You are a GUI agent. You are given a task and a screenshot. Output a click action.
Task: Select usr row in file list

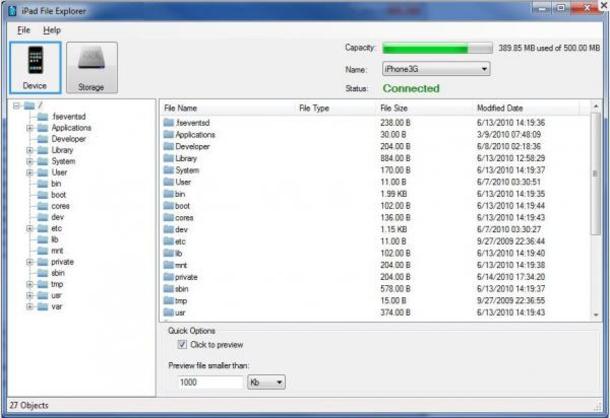click(375, 313)
